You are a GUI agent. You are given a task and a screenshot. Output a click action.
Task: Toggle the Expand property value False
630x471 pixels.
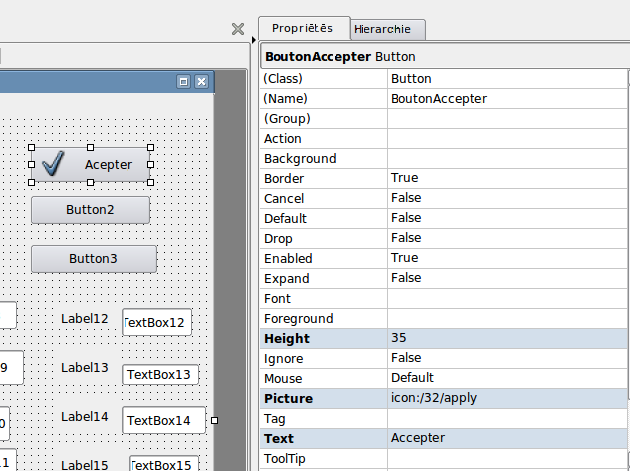tap(507, 278)
